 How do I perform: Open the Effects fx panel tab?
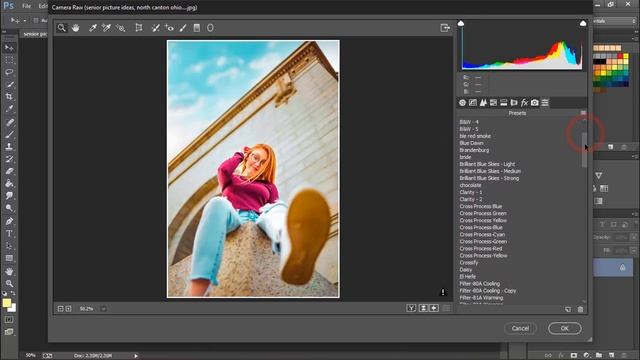pos(524,103)
